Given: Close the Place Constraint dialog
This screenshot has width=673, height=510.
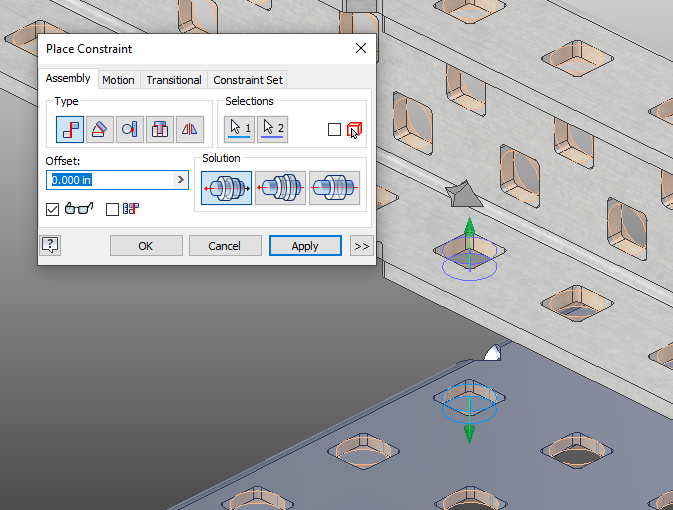Looking at the screenshot, I should pos(361,48).
